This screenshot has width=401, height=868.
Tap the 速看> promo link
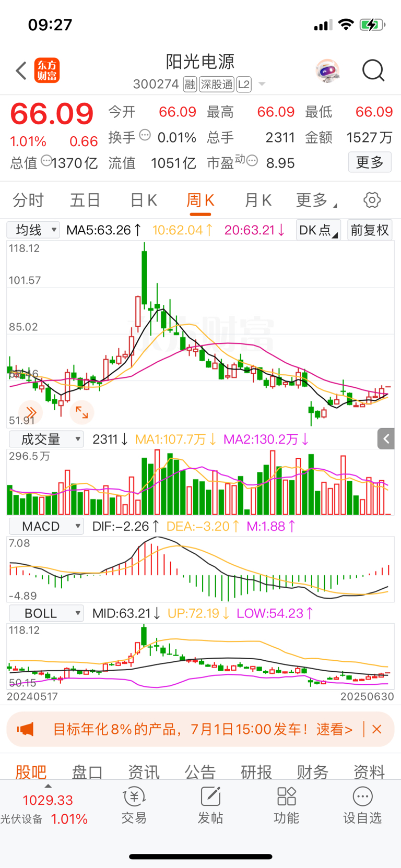pyautogui.click(x=334, y=729)
